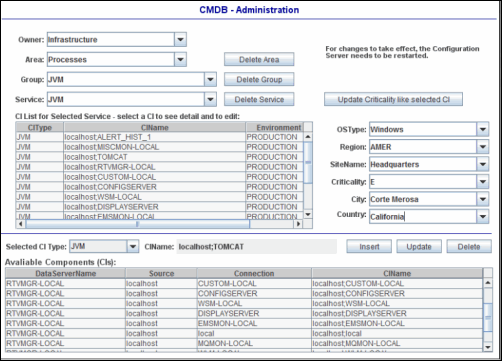502x361 pixels.
Task: Click the Delete CI button
Action: click(x=469, y=247)
